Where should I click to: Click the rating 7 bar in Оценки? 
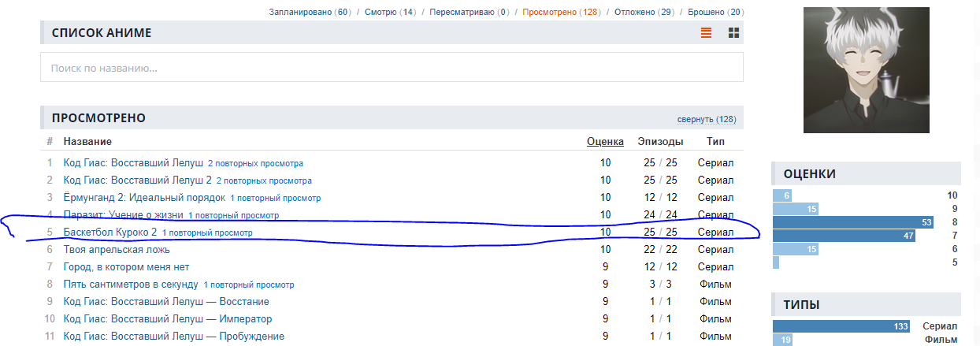pyautogui.click(x=844, y=236)
